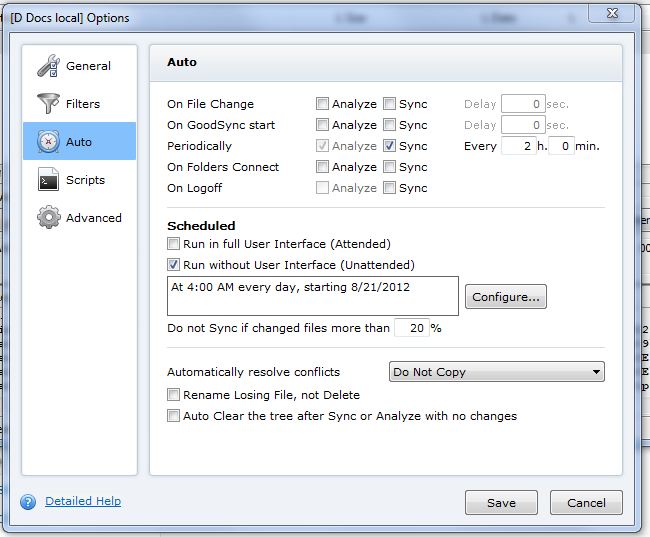
Task: Enable Analyze for On File Change
Action: pos(322,103)
